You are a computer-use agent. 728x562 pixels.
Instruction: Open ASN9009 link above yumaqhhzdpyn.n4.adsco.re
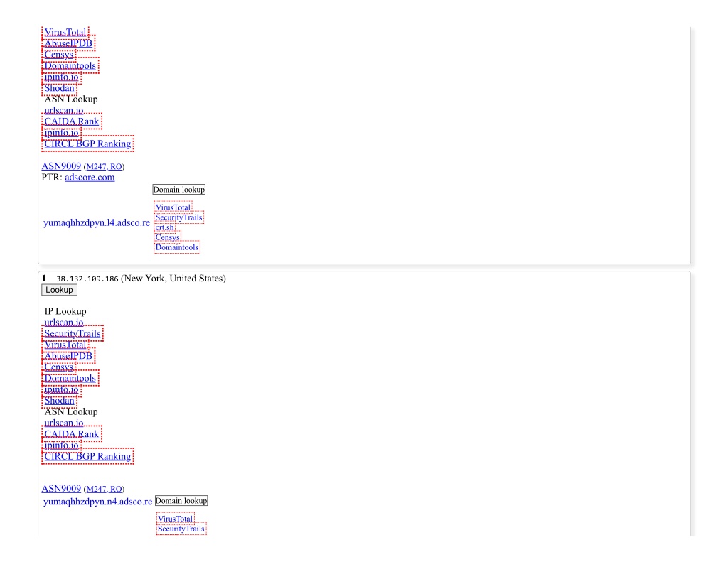(x=61, y=489)
